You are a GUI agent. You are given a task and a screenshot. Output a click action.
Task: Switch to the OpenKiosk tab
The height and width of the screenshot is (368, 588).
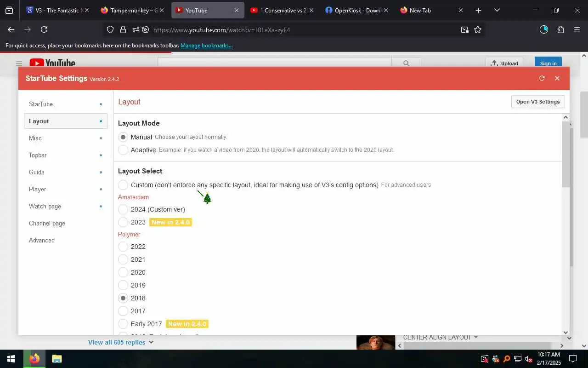(356, 10)
